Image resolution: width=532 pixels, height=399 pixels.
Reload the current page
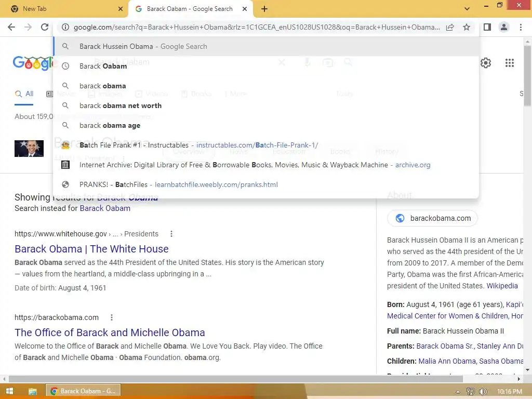coord(45,27)
